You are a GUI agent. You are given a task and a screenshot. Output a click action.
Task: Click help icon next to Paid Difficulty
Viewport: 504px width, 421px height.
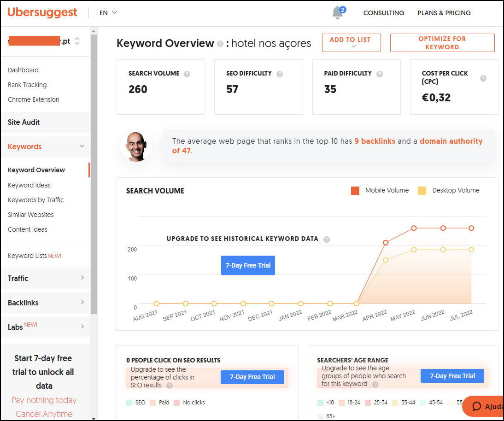click(x=379, y=74)
